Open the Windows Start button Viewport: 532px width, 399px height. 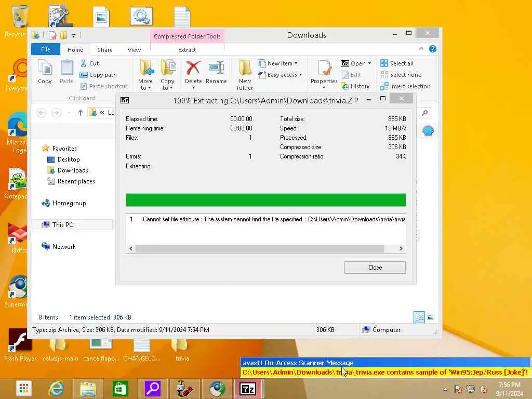tap(24, 389)
